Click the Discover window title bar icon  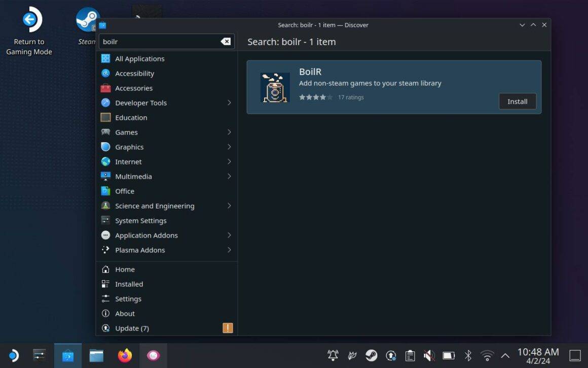pyautogui.click(x=103, y=25)
